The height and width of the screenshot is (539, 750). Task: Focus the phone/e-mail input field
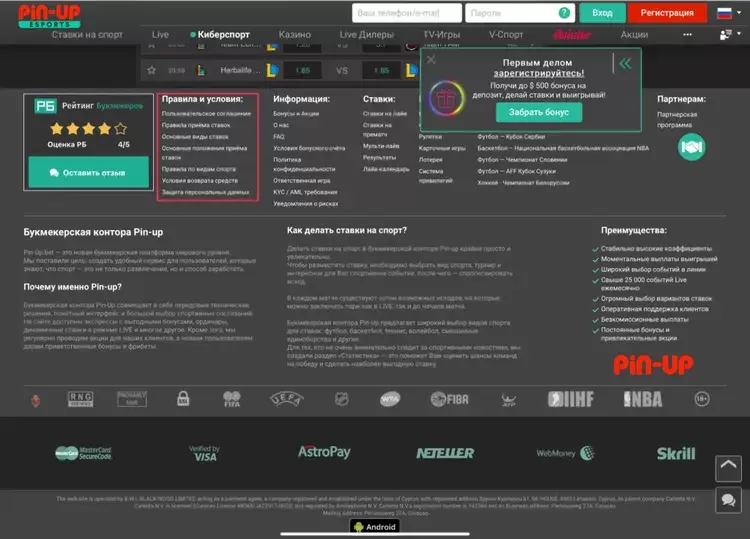[407, 13]
